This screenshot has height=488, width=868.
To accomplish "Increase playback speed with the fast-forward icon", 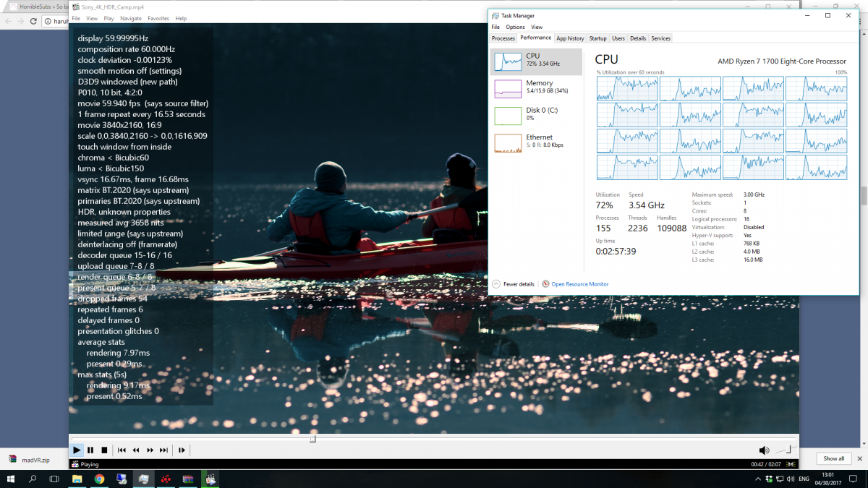I will click(x=150, y=450).
